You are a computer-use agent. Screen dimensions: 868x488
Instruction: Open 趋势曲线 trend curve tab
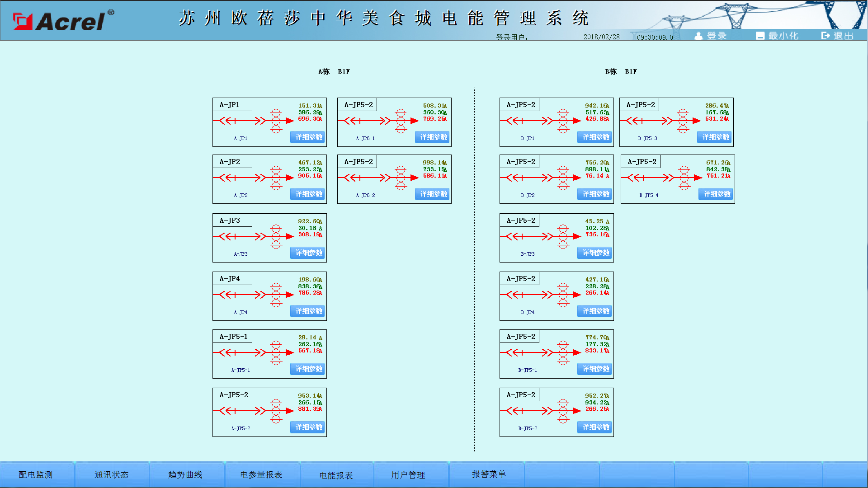[185, 474]
